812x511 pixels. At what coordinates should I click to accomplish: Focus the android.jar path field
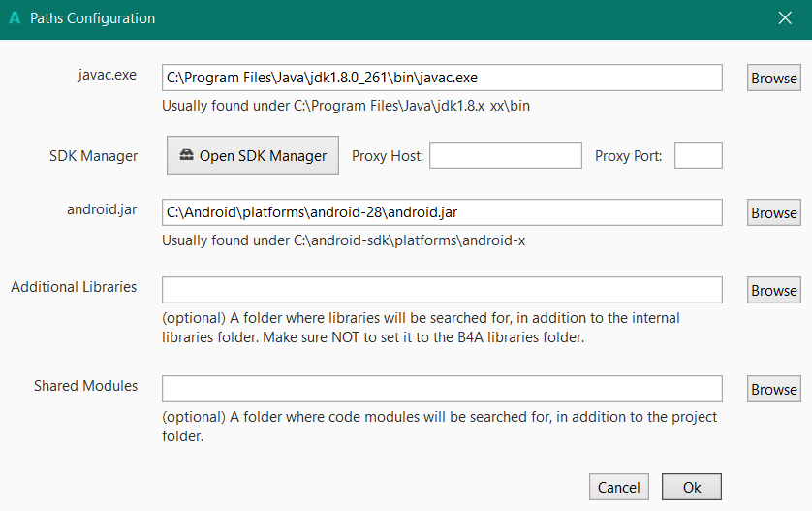442,212
